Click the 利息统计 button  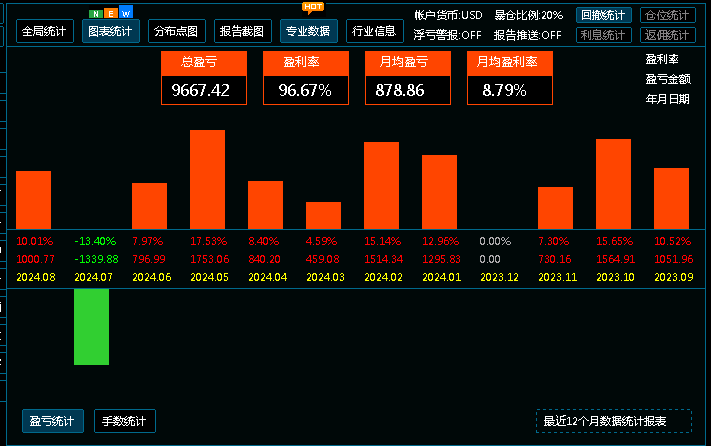tap(604, 35)
